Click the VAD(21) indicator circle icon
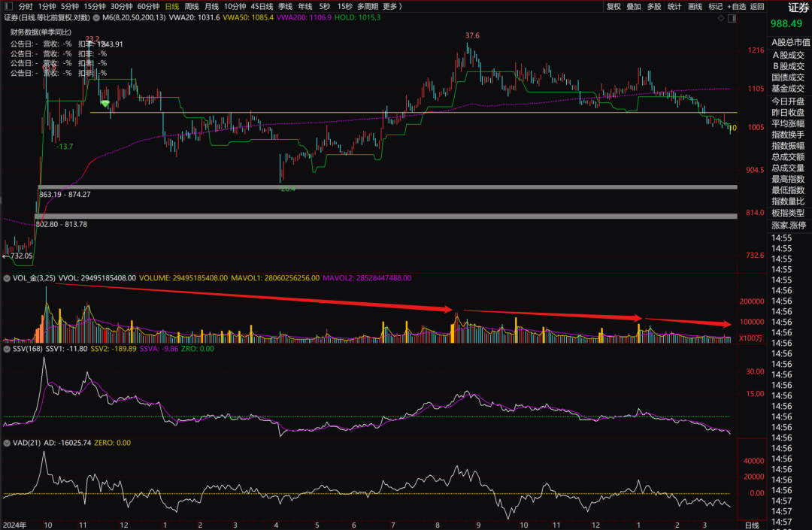This screenshot has width=812, height=530. [x=7, y=443]
